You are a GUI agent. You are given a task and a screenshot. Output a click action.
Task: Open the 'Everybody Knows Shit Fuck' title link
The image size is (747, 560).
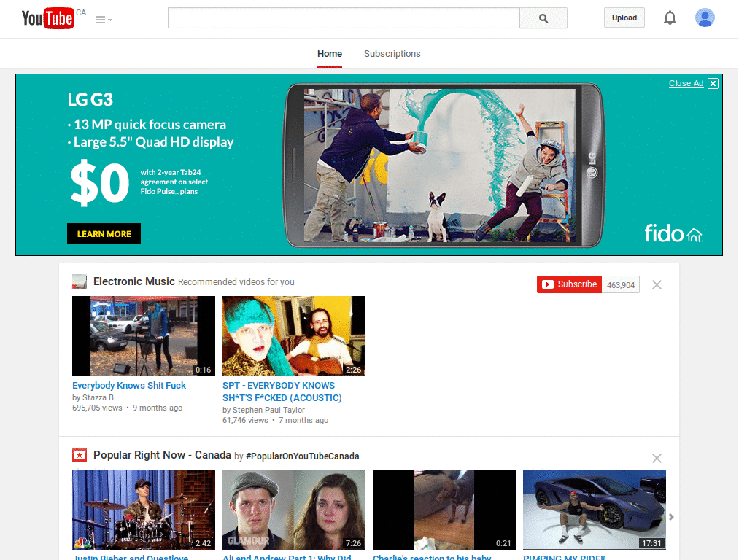(x=129, y=385)
